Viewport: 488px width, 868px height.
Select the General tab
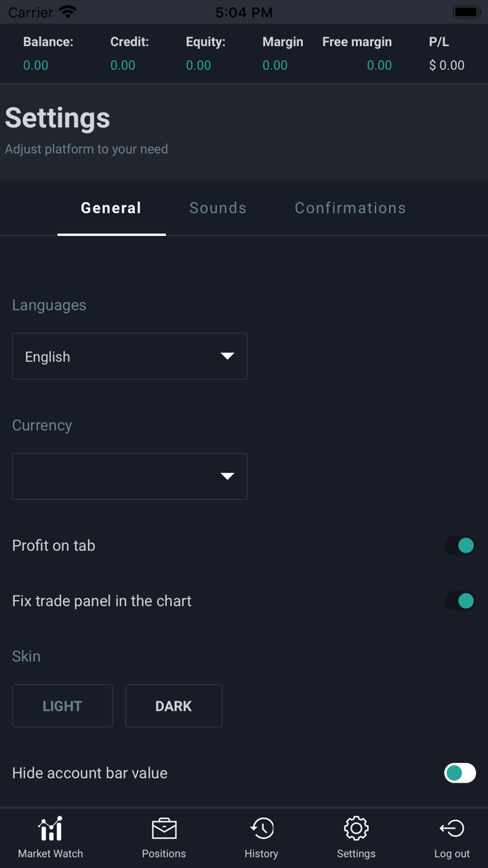coord(111,208)
